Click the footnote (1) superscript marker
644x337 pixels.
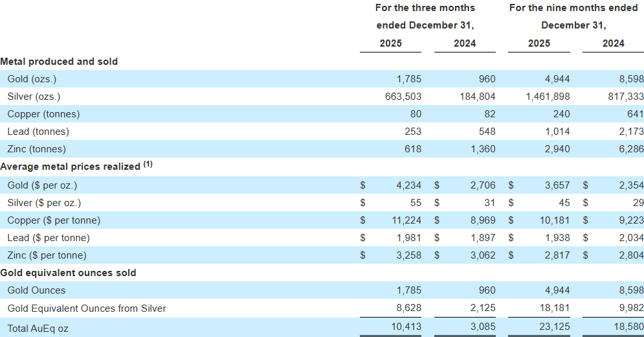(148, 165)
